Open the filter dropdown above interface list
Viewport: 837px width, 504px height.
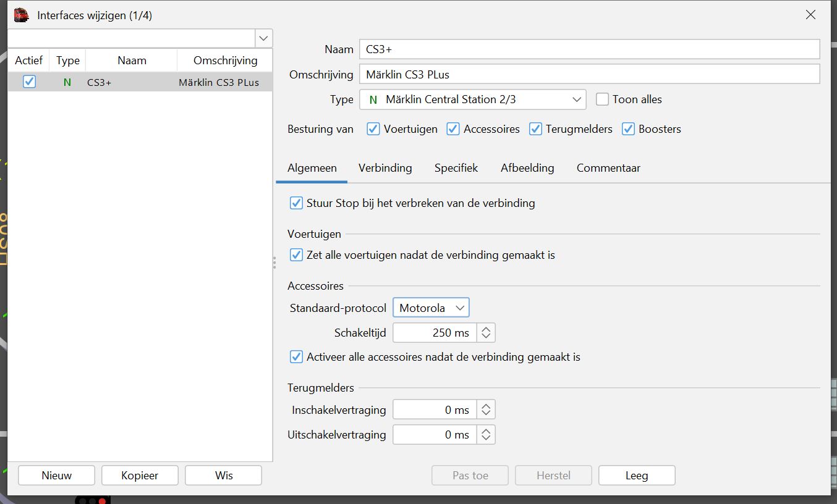click(264, 38)
